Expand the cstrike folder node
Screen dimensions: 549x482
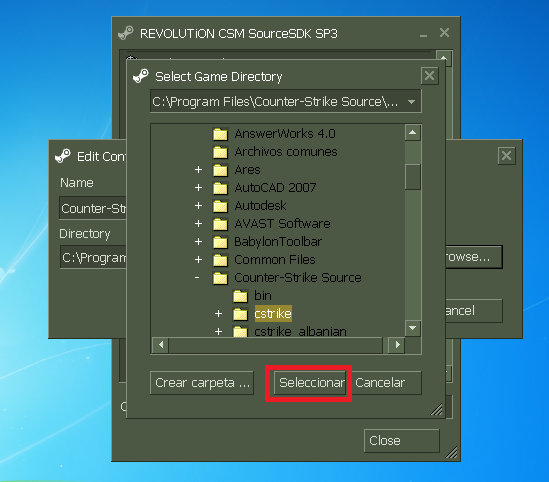[218, 314]
